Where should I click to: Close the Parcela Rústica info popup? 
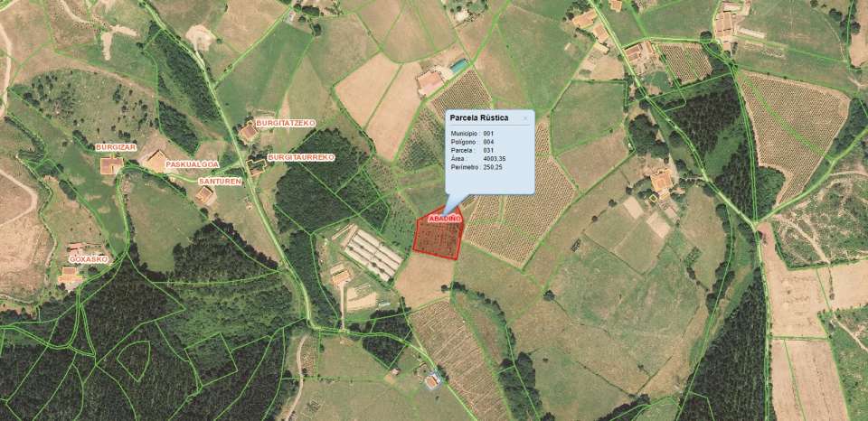525,117
